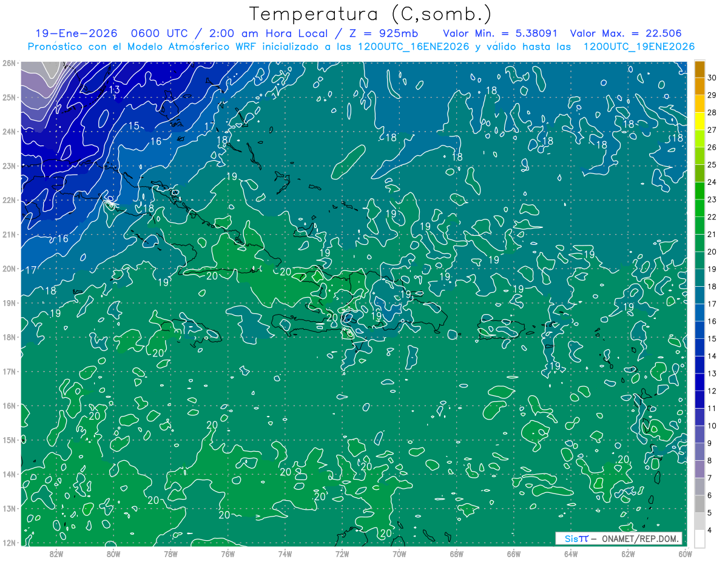Screen dimensions: 728x562
Task: Pick the yellow color bar segment near 27
Action: pyautogui.click(x=699, y=122)
